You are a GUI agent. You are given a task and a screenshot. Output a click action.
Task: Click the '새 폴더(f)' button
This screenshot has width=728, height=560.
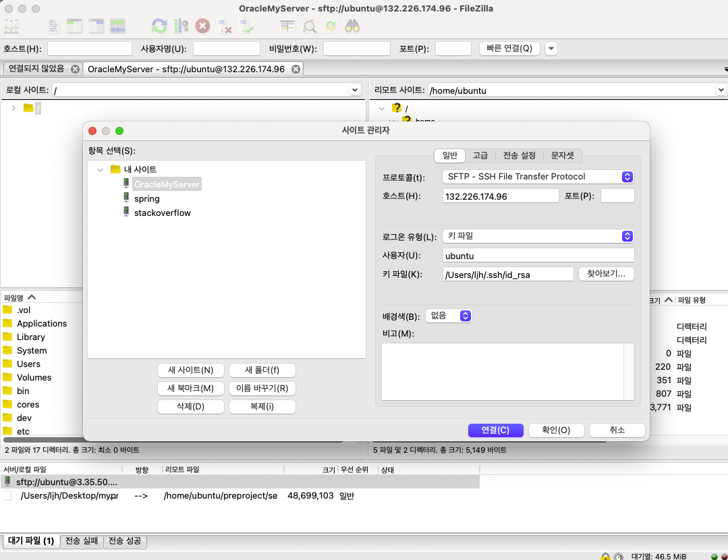[x=262, y=370]
